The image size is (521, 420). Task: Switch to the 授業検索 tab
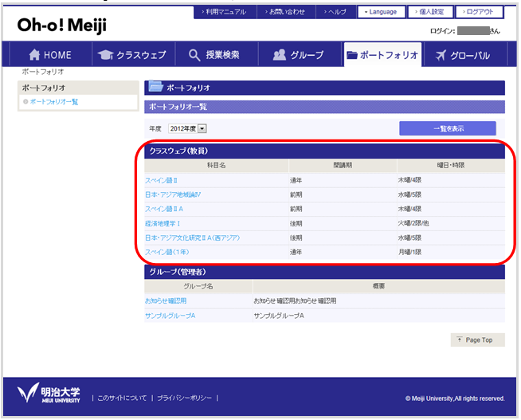tap(217, 55)
